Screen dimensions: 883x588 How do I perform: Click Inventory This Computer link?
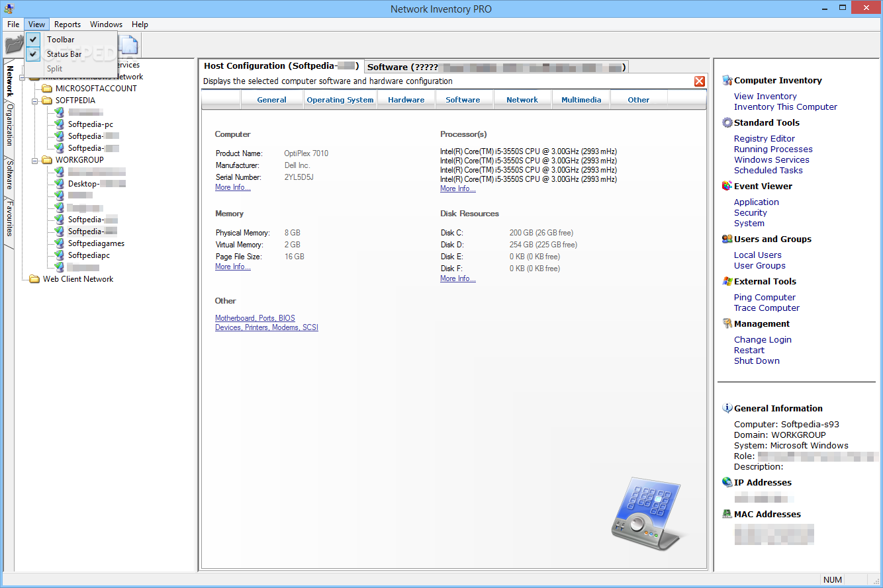pos(786,107)
